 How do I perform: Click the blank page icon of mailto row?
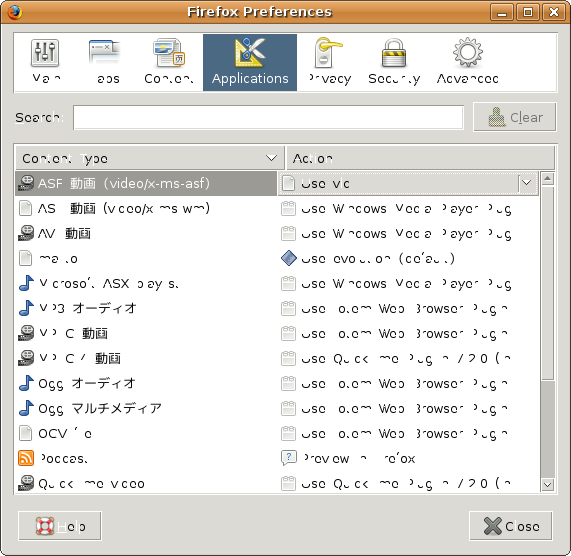pyautogui.click(x=25, y=259)
